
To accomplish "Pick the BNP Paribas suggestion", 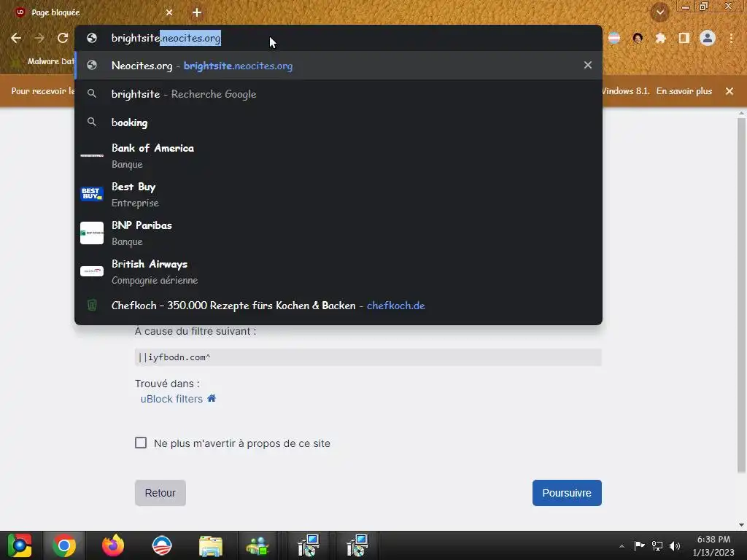I will [x=338, y=233].
